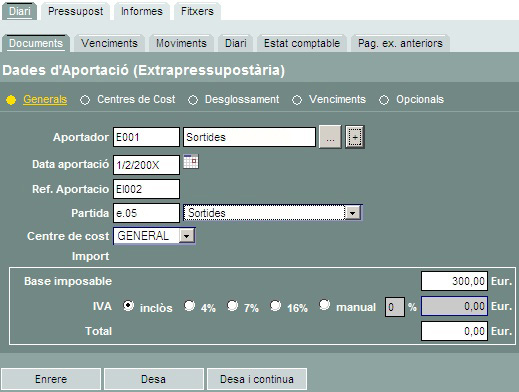Open the Estat comptable tab

coord(302,43)
